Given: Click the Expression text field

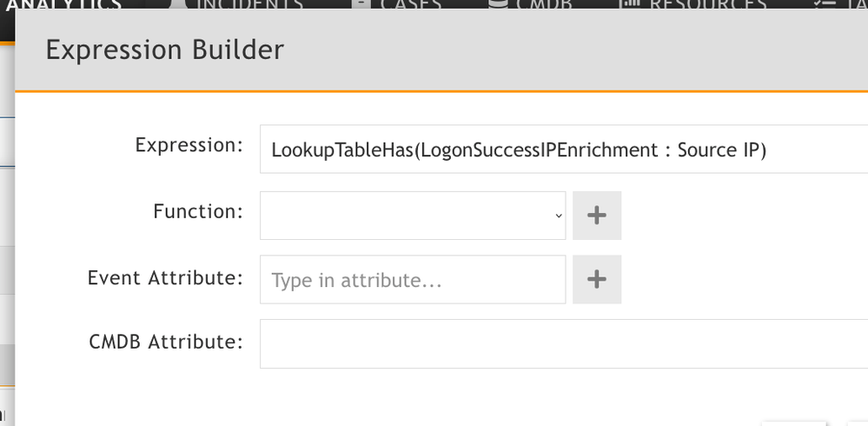Looking at the screenshot, I should click(x=563, y=150).
